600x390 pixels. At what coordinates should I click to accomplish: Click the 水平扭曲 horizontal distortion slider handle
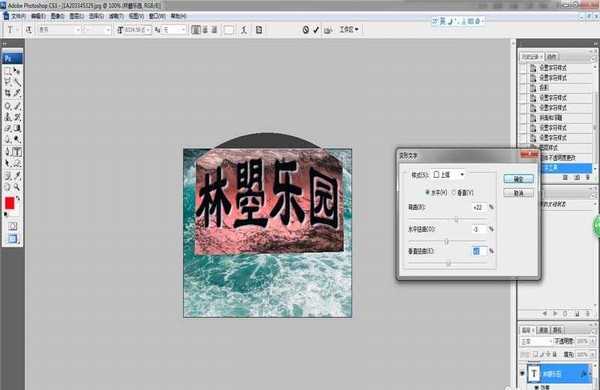[x=446, y=242]
